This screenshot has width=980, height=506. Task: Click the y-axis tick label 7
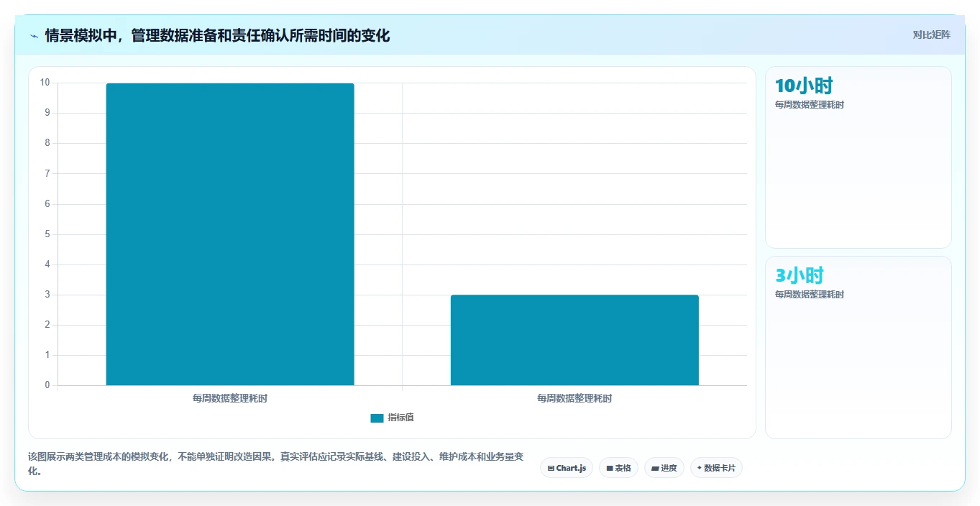pos(47,173)
